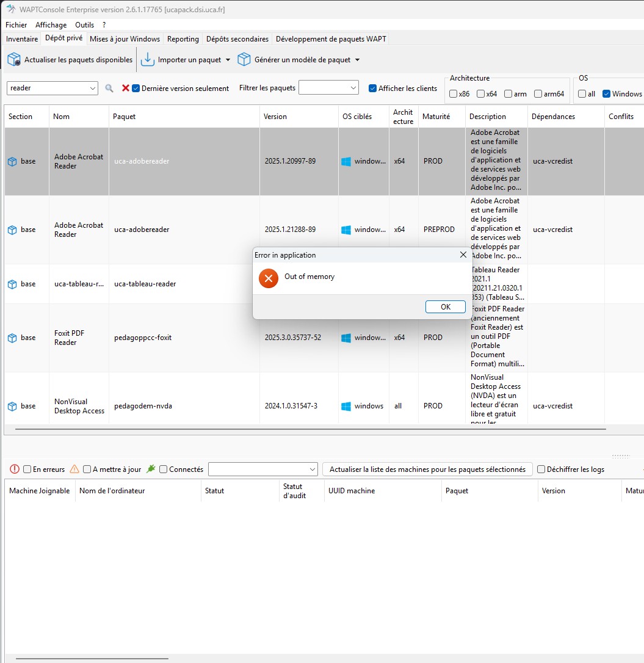Click the green plug Connectés icon
The width and height of the screenshot is (644, 663).
151,469
